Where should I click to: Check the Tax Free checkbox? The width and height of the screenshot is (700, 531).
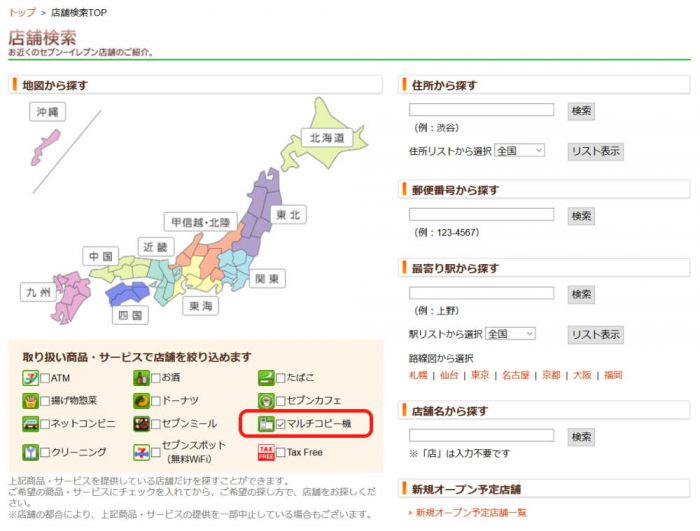(x=280, y=453)
